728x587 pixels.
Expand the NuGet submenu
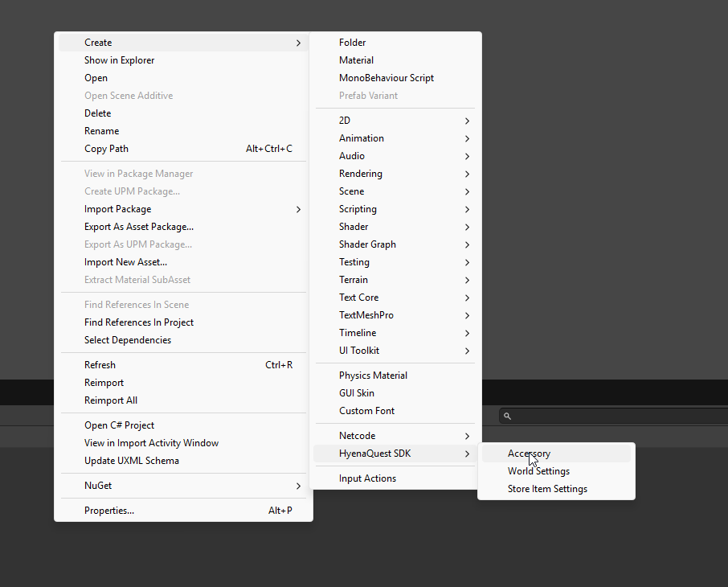tap(183, 486)
